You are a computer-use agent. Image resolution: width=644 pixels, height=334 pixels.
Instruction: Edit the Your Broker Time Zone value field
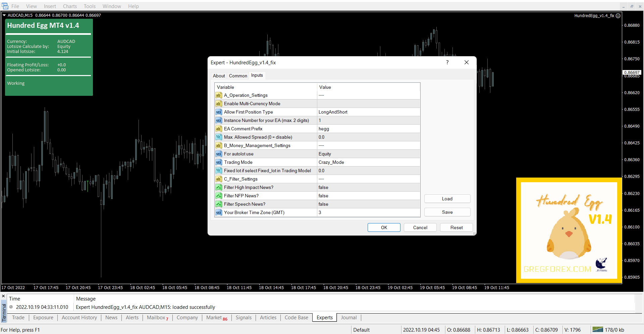368,213
